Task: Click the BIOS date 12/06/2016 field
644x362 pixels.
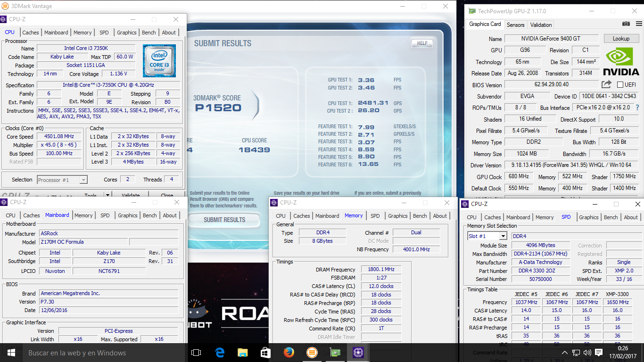Action: click(x=108, y=310)
